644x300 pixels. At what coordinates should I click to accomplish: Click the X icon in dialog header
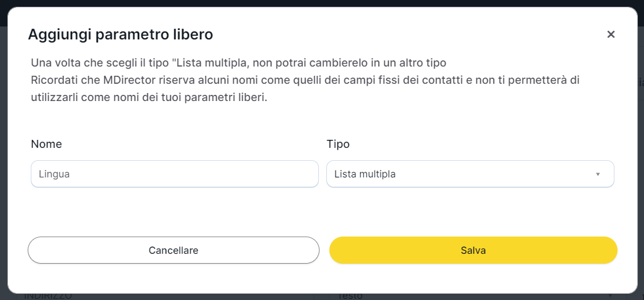click(x=611, y=34)
